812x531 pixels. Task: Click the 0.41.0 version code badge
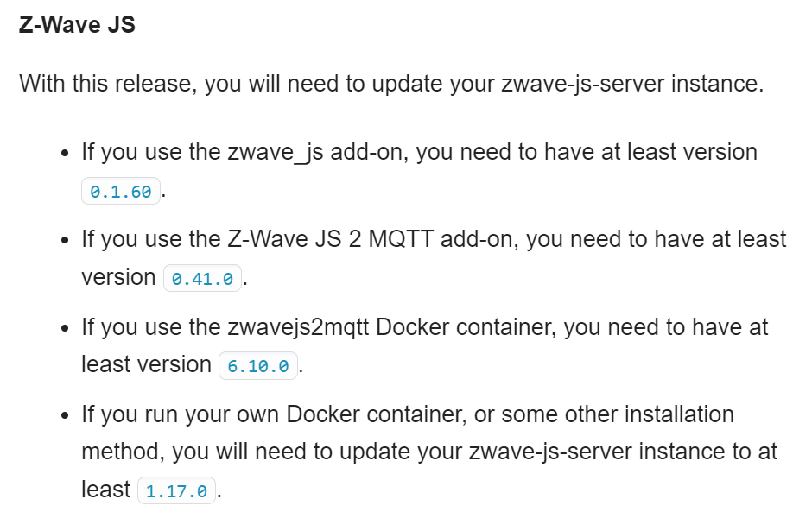coord(202,278)
